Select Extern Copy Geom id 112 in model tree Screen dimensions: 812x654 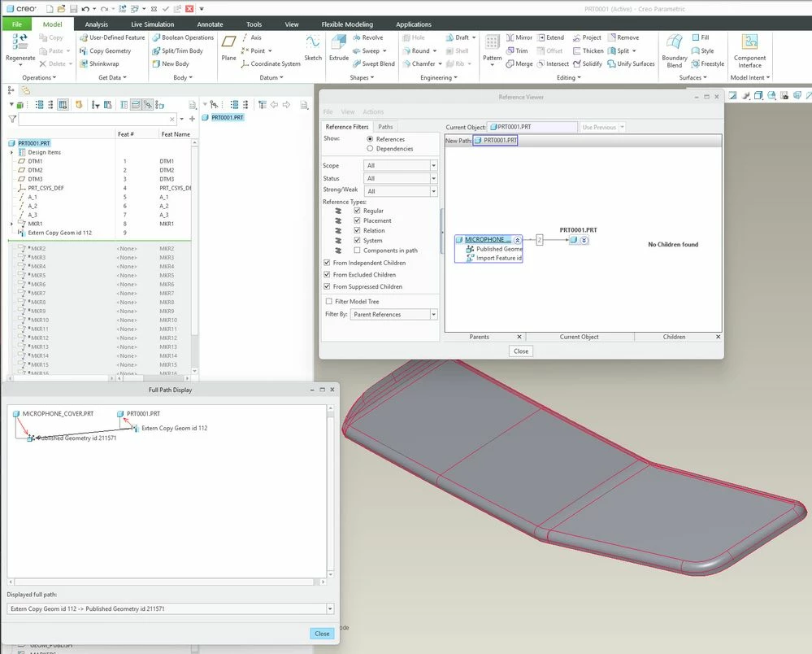coord(59,233)
